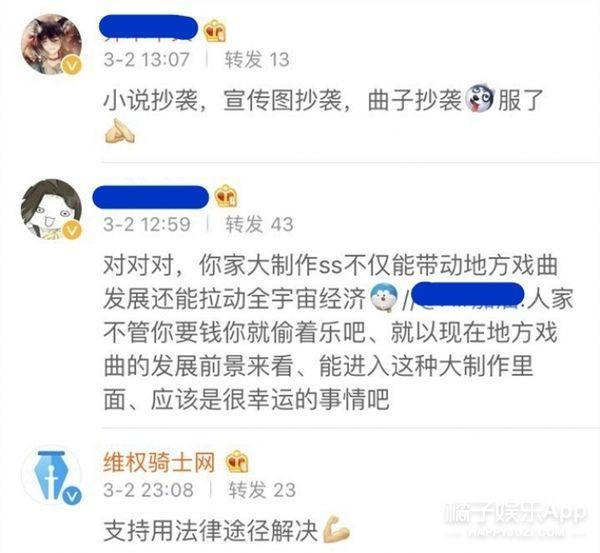The image size is (600, 553).
Task: Click 转发 23 on the 维权骑士网 comment
Action: point(262,490)
